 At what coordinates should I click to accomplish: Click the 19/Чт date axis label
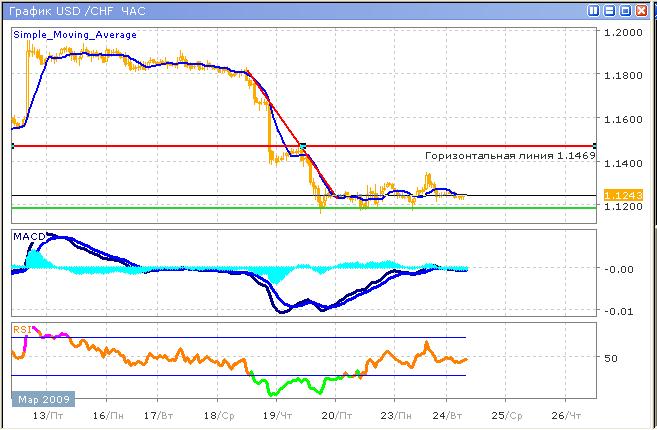click(277, 416)
